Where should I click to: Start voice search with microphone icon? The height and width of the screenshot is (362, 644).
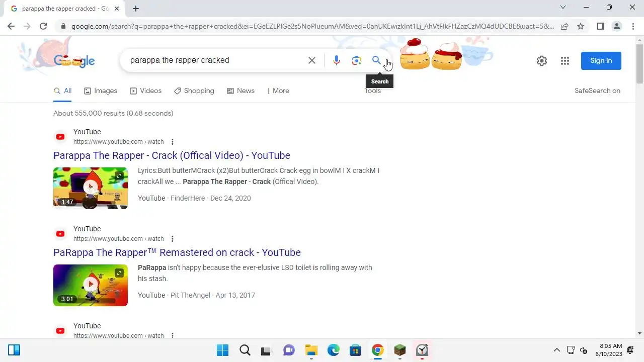tap(337, 60)
